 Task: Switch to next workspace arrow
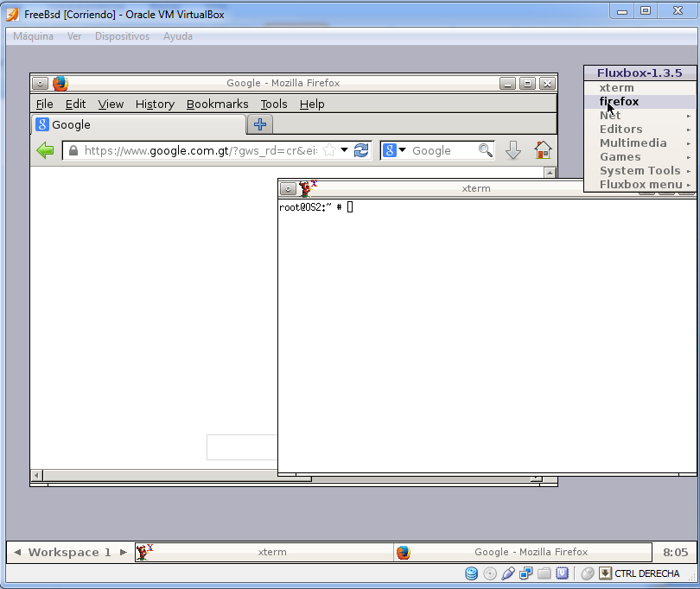(124, 553)
